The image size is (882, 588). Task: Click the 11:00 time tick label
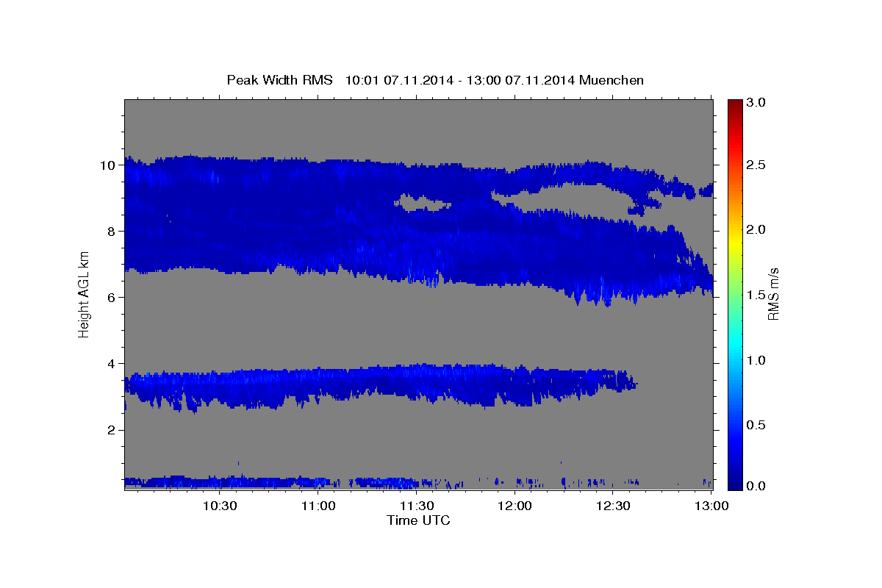pos(318,506)
